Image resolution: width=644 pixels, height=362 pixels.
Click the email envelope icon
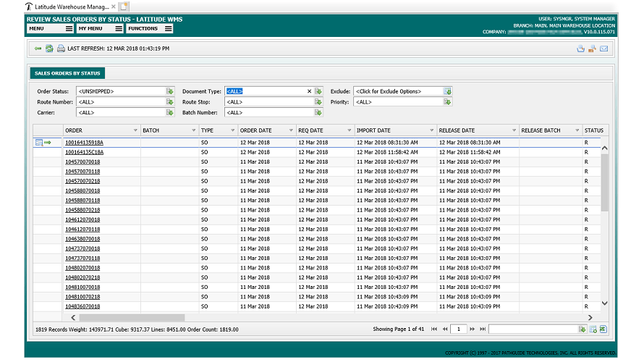click(x=603, y=49)
